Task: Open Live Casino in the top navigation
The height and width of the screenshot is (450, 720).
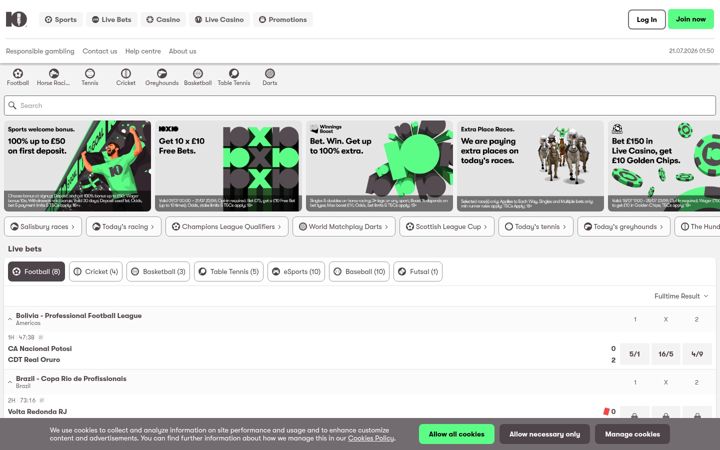Action: coord(219,19)
